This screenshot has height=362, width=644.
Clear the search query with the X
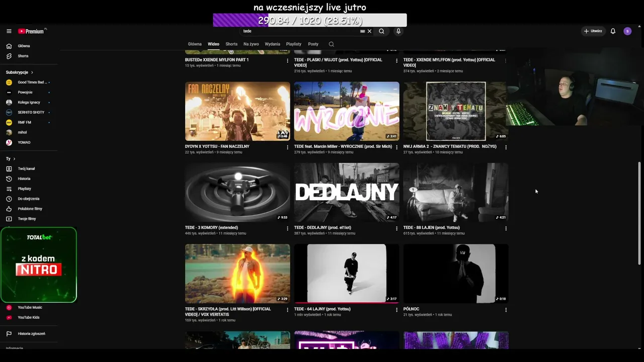point(369,31)
